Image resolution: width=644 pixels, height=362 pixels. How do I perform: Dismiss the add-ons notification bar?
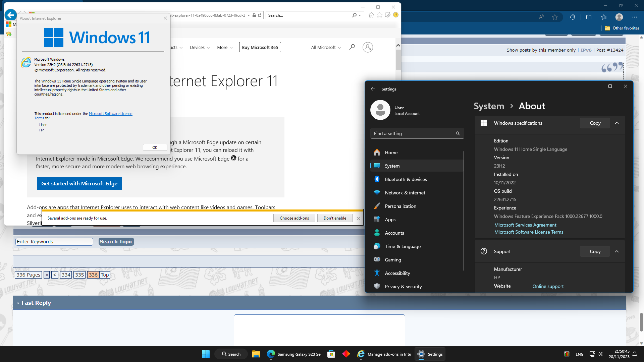click(x=359, y=219)
